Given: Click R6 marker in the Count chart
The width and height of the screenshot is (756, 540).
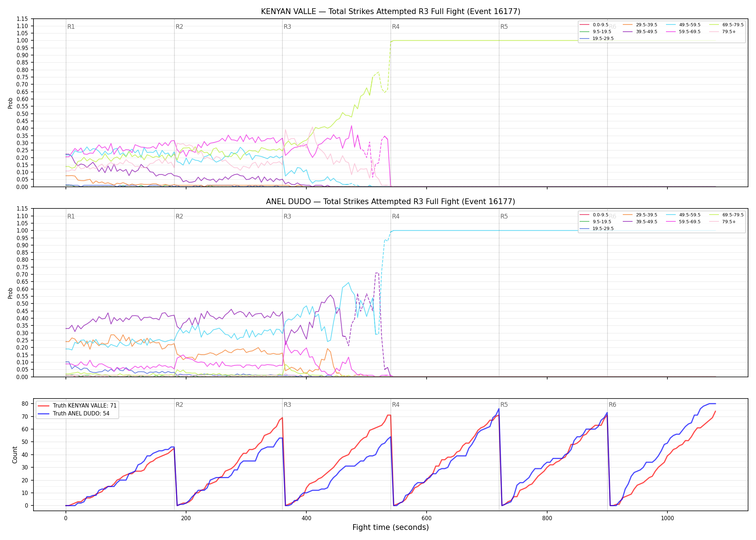Looking at the screenshot, I should (612, 405).
